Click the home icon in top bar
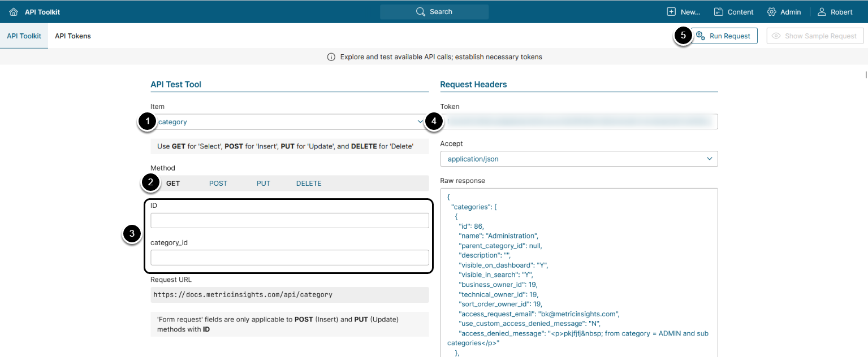Screen dimensions: 868x357 point(14,12)
